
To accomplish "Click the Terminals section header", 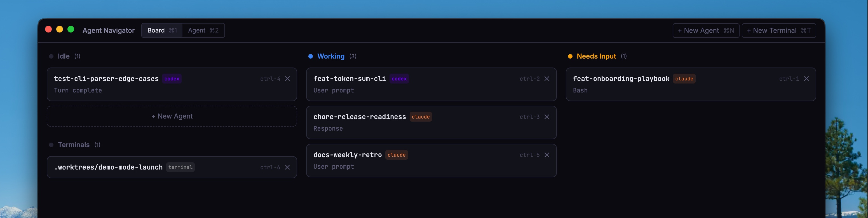I will [x=74, y=145].
